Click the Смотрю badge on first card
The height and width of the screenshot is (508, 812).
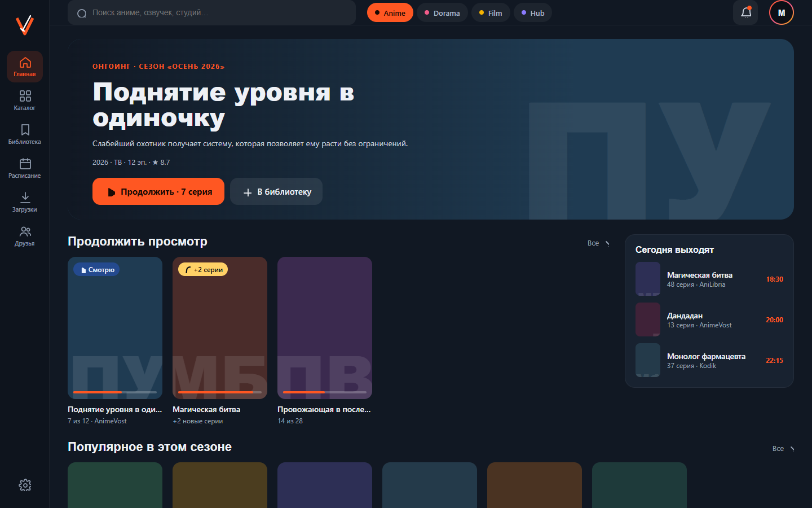pos(96,270)
